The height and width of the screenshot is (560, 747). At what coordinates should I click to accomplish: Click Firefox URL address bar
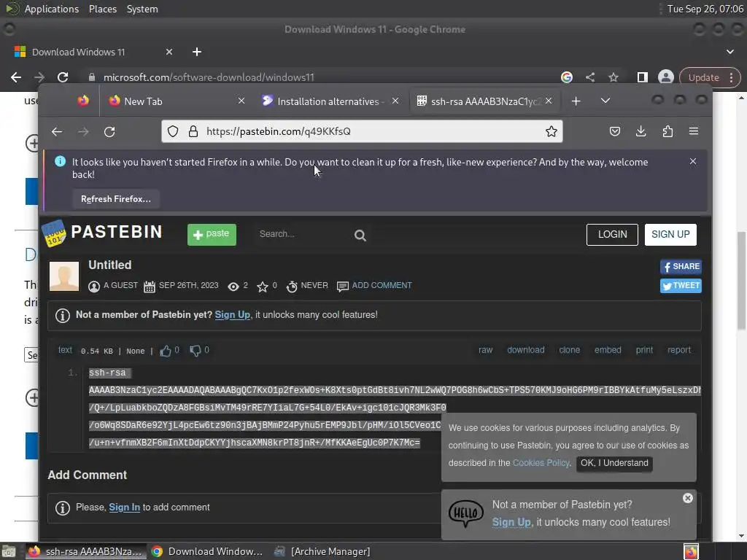(362, 131)
